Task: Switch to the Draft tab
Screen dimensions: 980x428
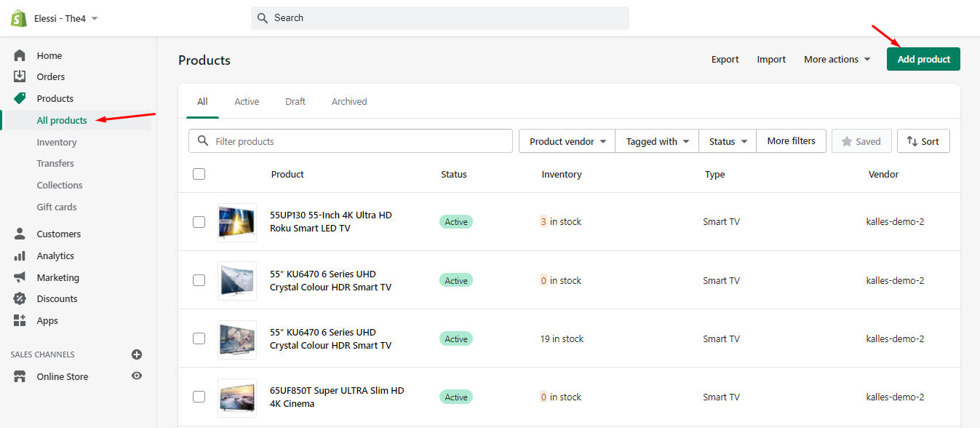Action: (295, 101)
